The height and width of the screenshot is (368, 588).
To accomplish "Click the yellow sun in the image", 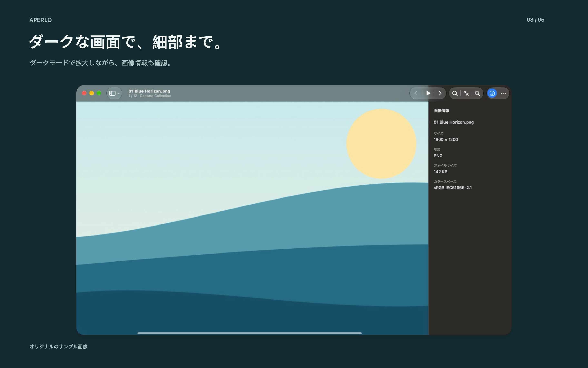I will 381,144.
